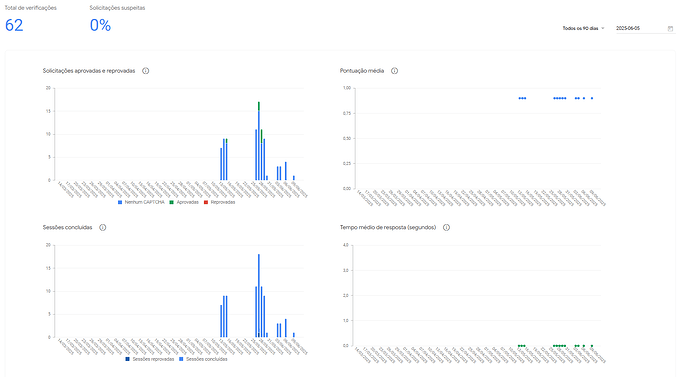
Task: Expand the Todos os 90 dias dropdown
Action: (x=584, y=28)
